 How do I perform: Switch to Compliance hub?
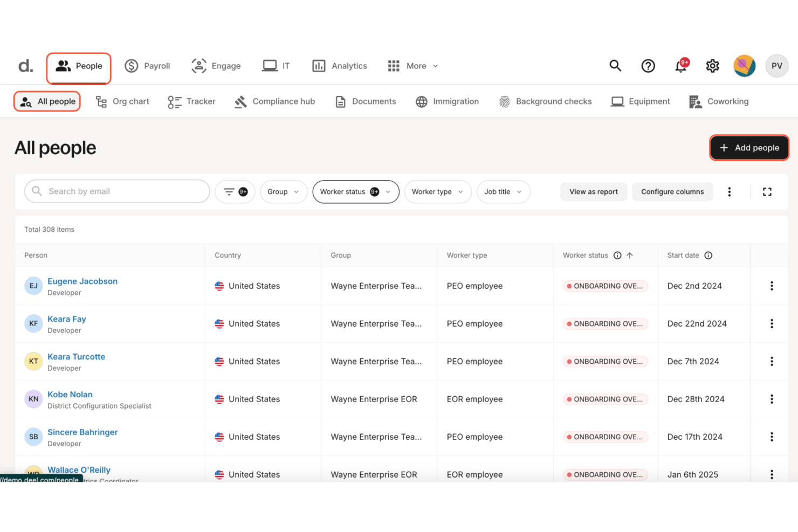(x=274, y=101)
